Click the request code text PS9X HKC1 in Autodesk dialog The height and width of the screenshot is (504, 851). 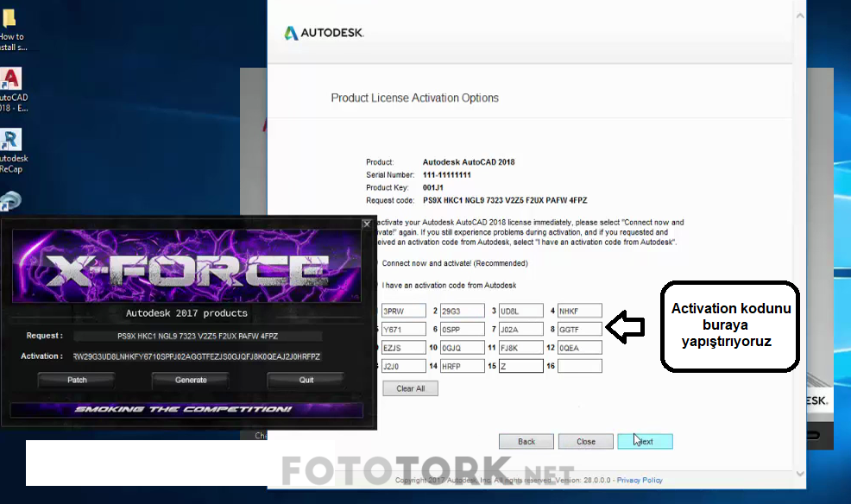(x=505, y=200)
